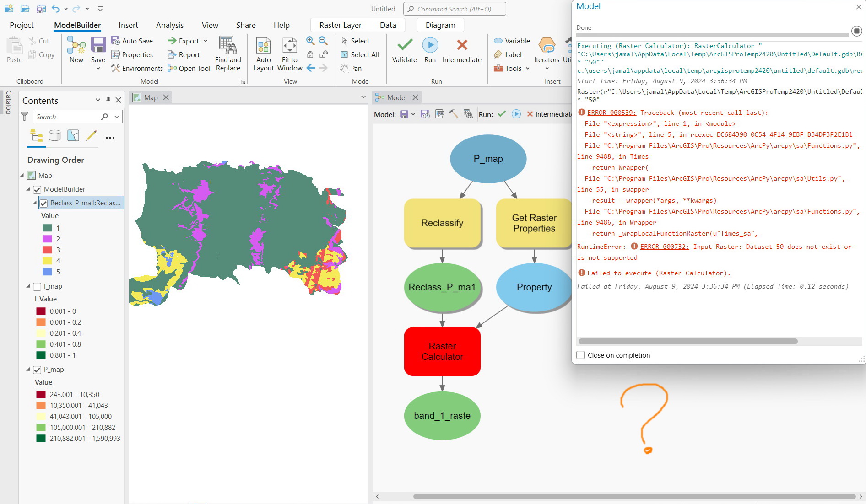
Task: Click the Save model icon in the model toolbar
Action: point(405,114)
